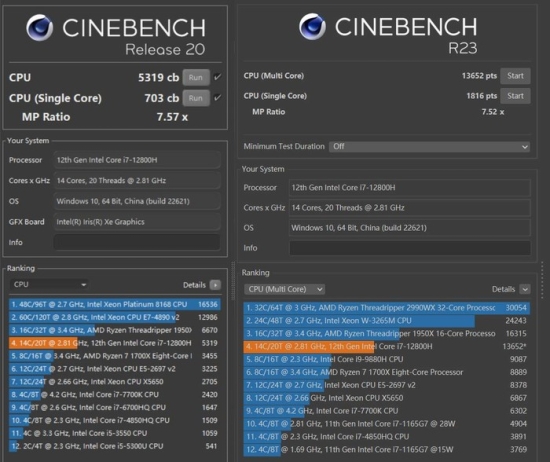550x462 pixels.
Task: Select R20 ranking row i7-6700HQ 1647
Action: coord(115,407)
